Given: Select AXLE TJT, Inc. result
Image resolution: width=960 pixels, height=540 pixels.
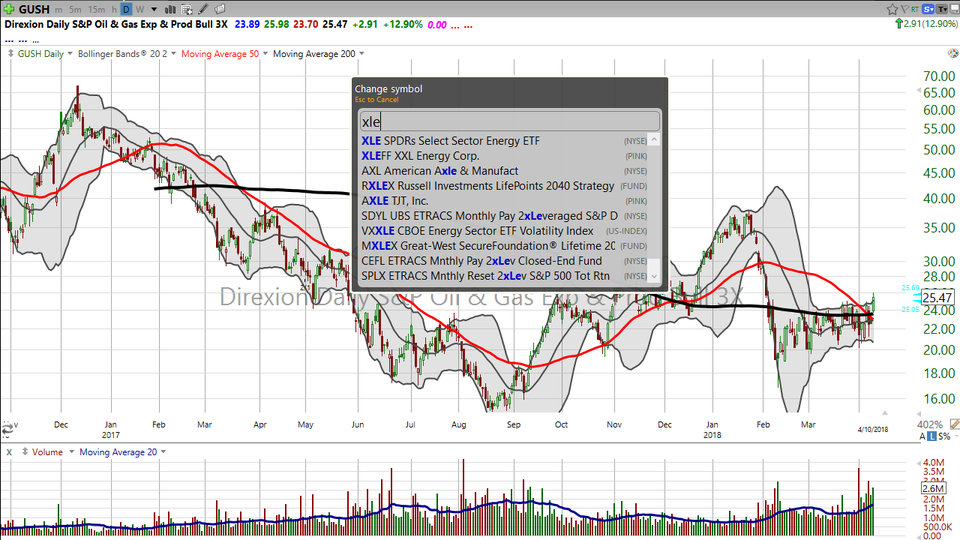Looking at the screenshot, I should tap(504, 201).
